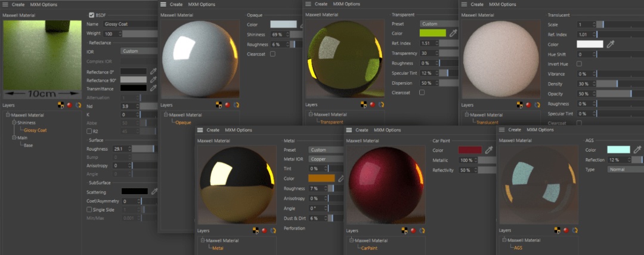The height and width of the screenshot is (255, 644).
Task: Toggle Invert Hue checkbox in Translucent panel
Action: (x=579, y=64)
